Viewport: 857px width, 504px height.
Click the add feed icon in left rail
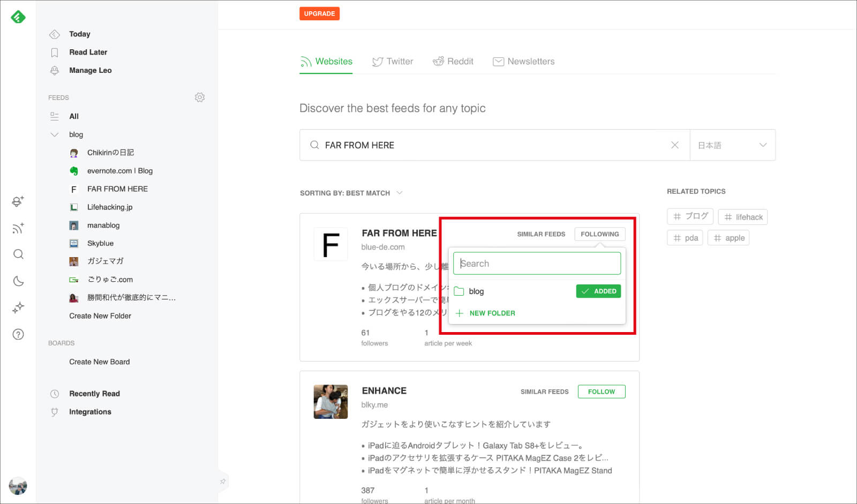tap(18, 228)
